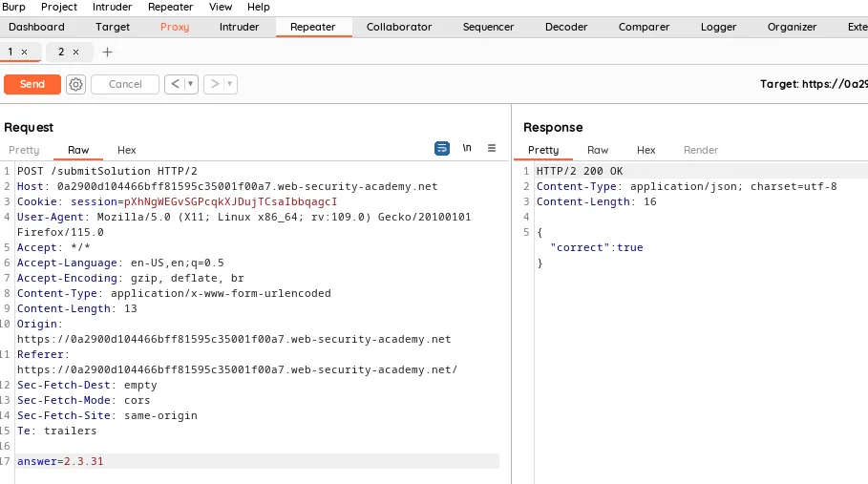Viewport: 868px width, 484px height.
Task: Open request settings gear icon
Action: [75, 84]
